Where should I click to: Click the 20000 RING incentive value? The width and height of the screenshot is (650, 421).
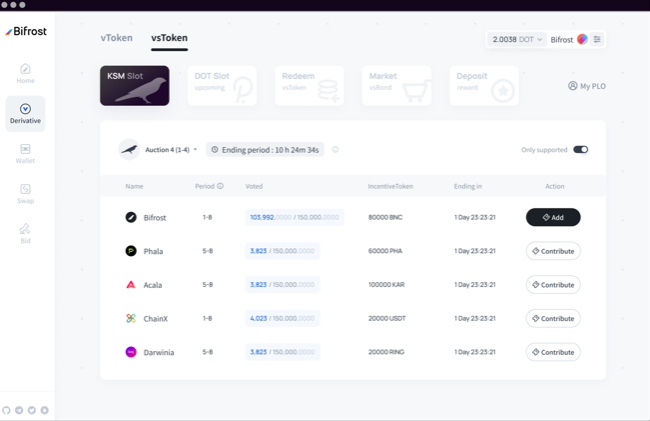[386, 352]
